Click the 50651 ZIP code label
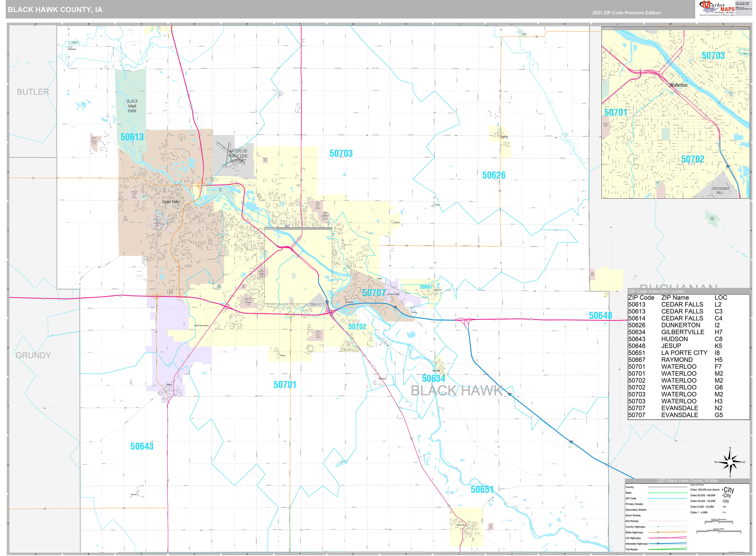 coord(482,489)
